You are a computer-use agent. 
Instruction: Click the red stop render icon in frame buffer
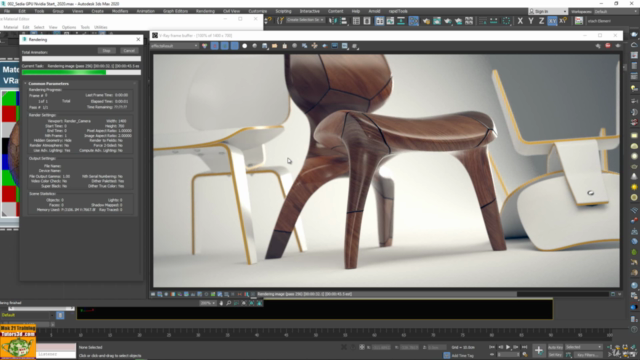click(608, 46)
